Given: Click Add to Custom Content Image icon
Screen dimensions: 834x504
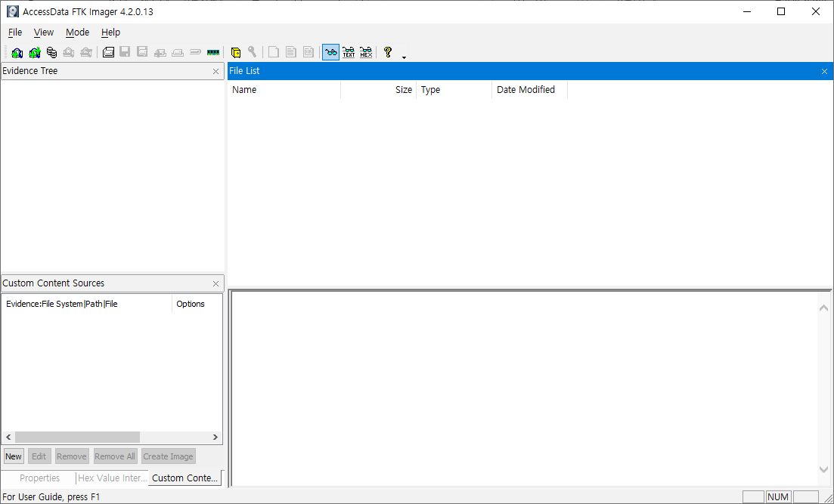Looking at the screenshot, I should (160, 52).
